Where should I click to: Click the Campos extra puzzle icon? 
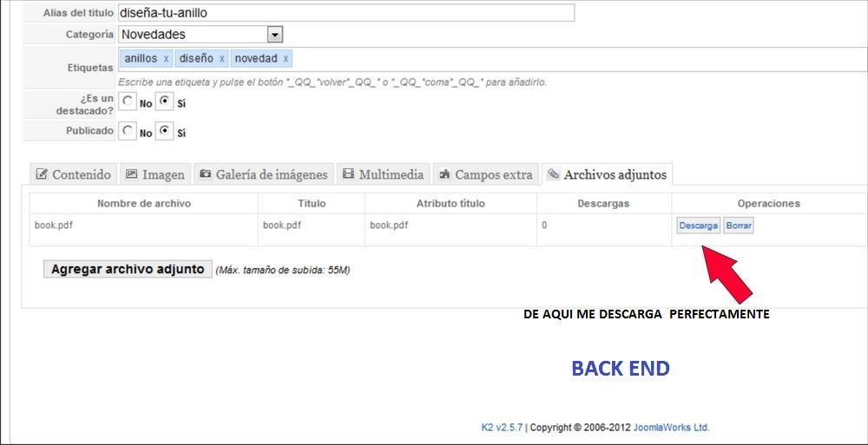[x=444, y=174]
